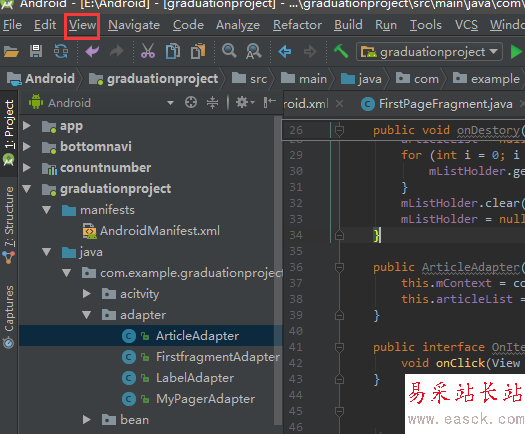Click the Save All floppy icon

pyautogui.click(x=36, y=51)
